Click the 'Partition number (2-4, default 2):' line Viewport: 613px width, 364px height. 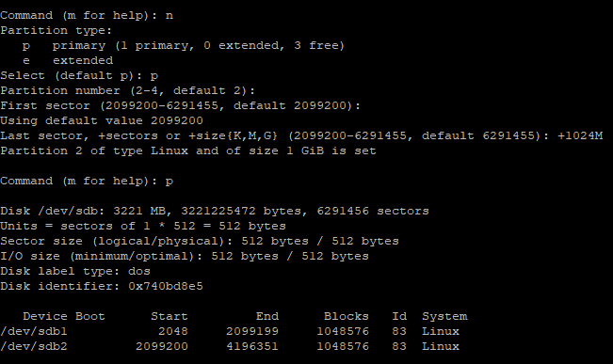[x=128, y=90]
